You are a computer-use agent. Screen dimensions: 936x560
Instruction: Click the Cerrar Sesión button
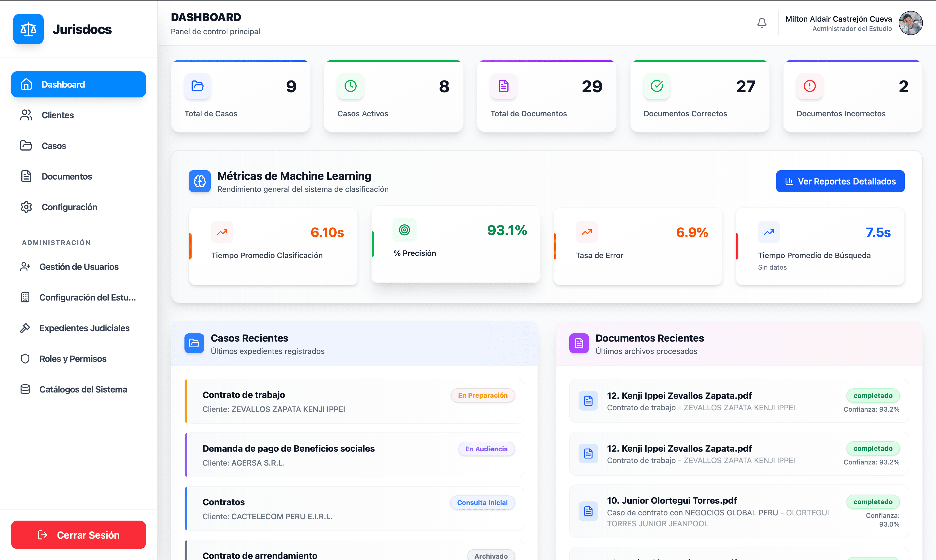(79, 535)
